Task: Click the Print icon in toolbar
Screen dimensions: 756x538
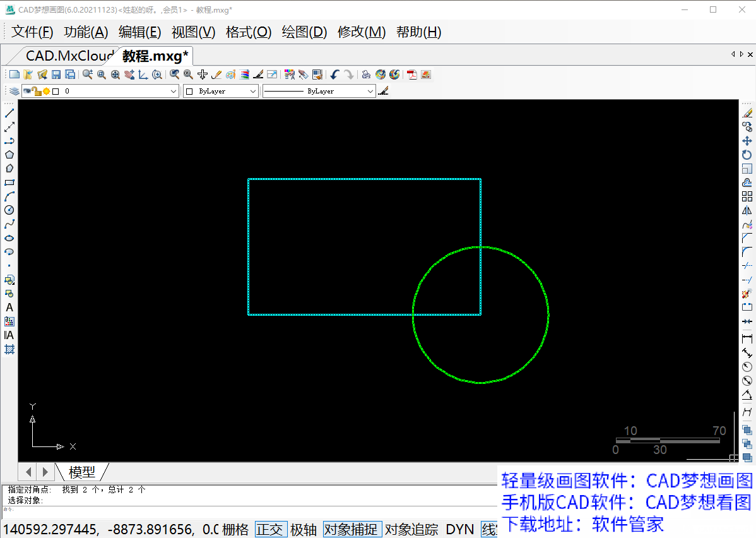Action: click(367, 75)
